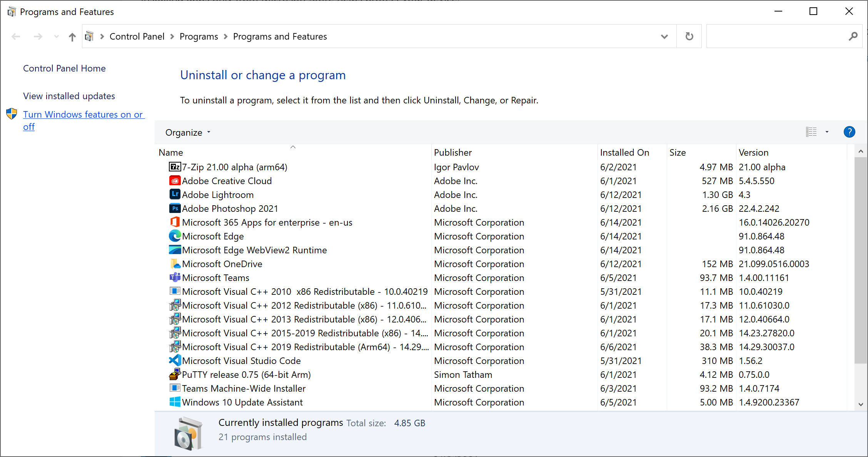Click the refresh button beside address bar
This screenshot has width=868, height=457.
point(689,37)
